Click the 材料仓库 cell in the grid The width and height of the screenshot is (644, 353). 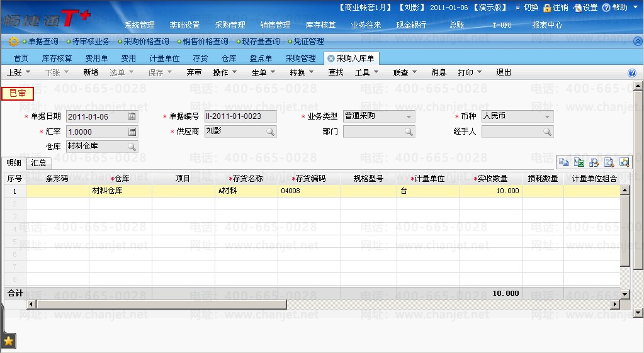coord(120,191)
